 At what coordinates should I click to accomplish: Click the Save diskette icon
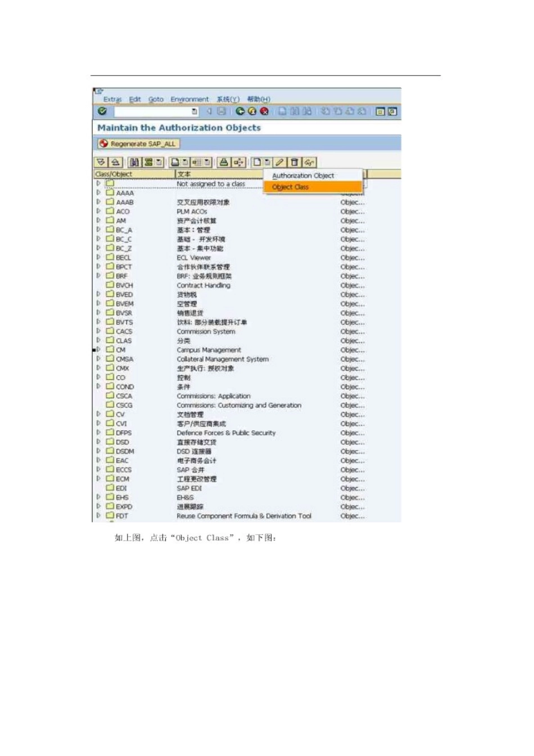point(221,111)
